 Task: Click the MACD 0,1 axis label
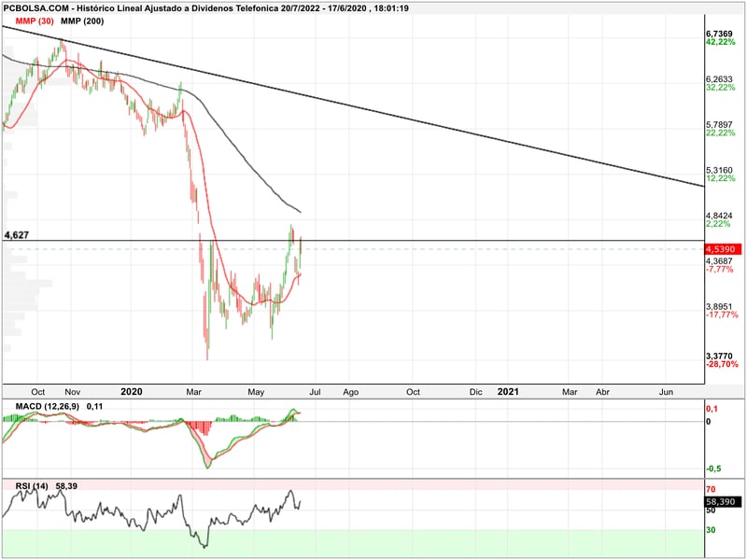[x=712, y=409]
